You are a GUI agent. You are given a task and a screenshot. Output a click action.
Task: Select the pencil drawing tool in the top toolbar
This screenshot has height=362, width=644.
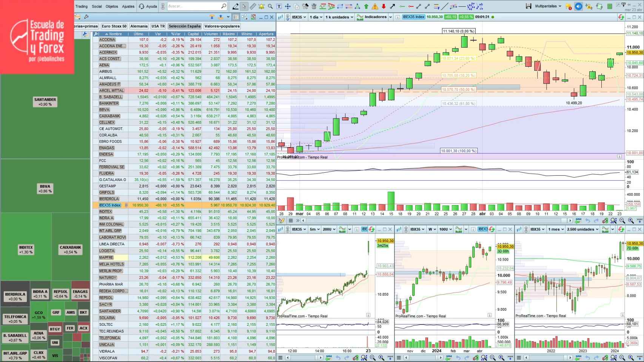click(x=236, y=6)
